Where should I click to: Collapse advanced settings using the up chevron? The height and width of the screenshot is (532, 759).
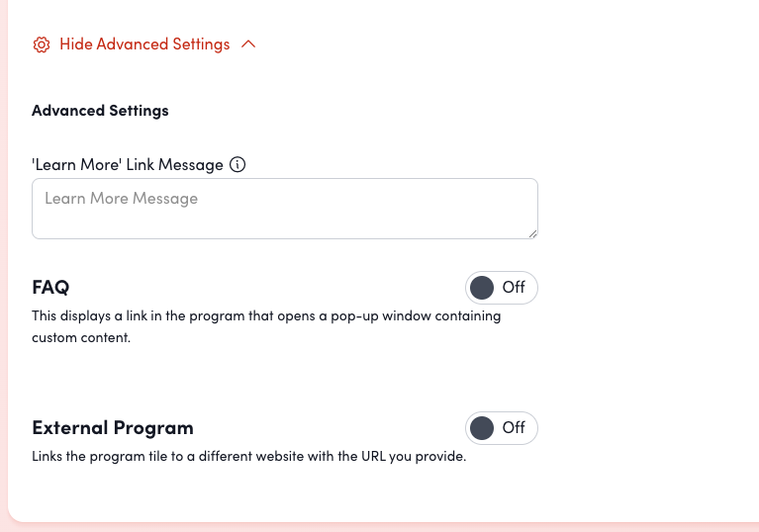click(x=248, y=44)
